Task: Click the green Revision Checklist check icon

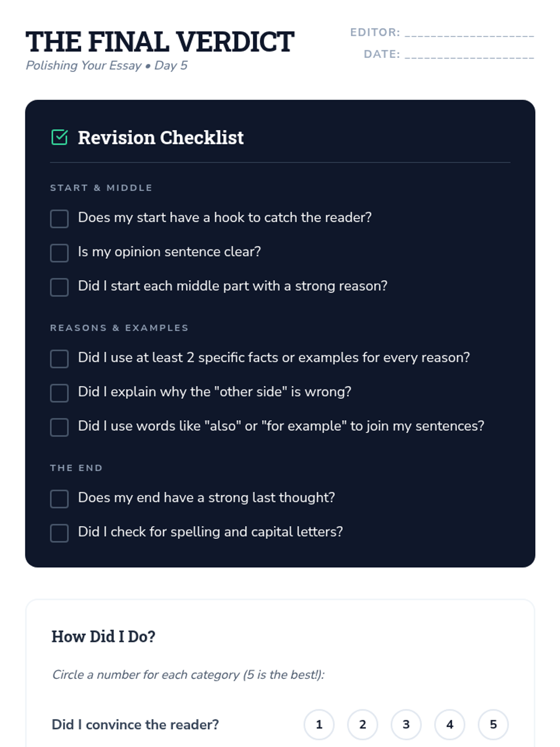Action: (59, 137)
